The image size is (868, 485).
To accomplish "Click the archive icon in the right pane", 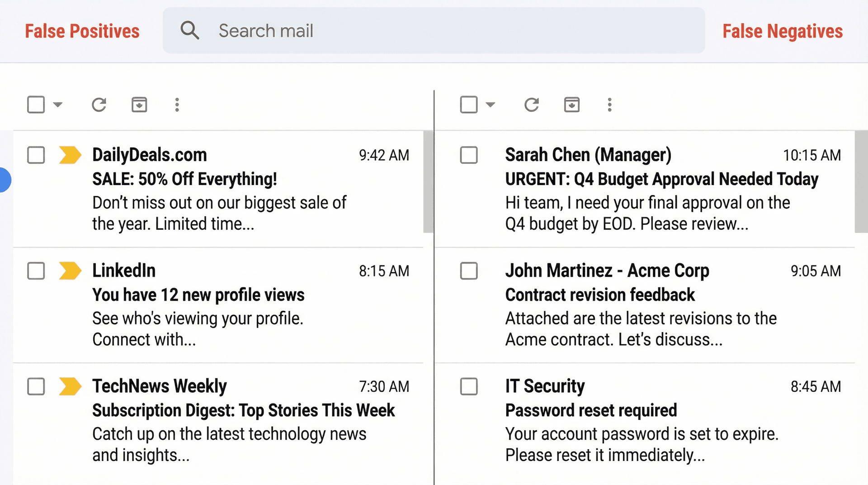I will (x=571, y=105).
